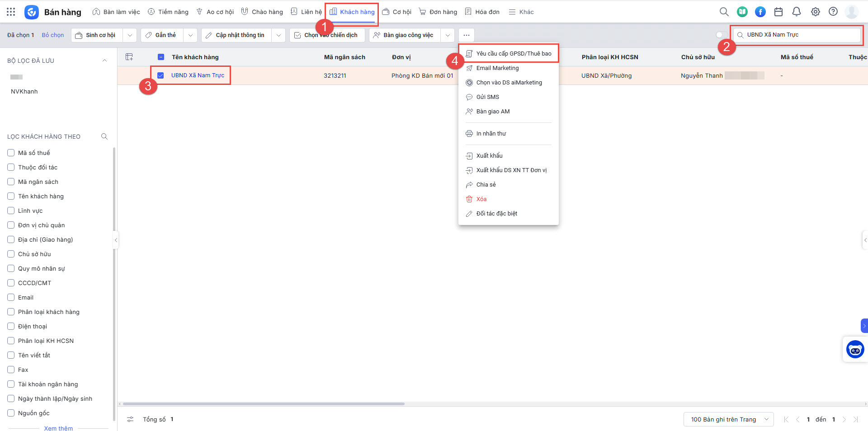
Task: Select Gửi SMS menu entry
Action: 509,97
